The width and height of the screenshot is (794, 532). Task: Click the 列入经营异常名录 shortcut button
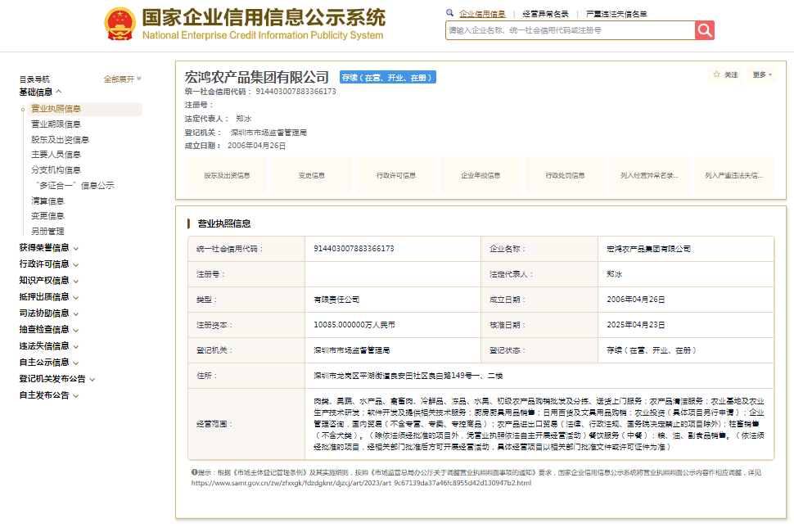(649, 175)
